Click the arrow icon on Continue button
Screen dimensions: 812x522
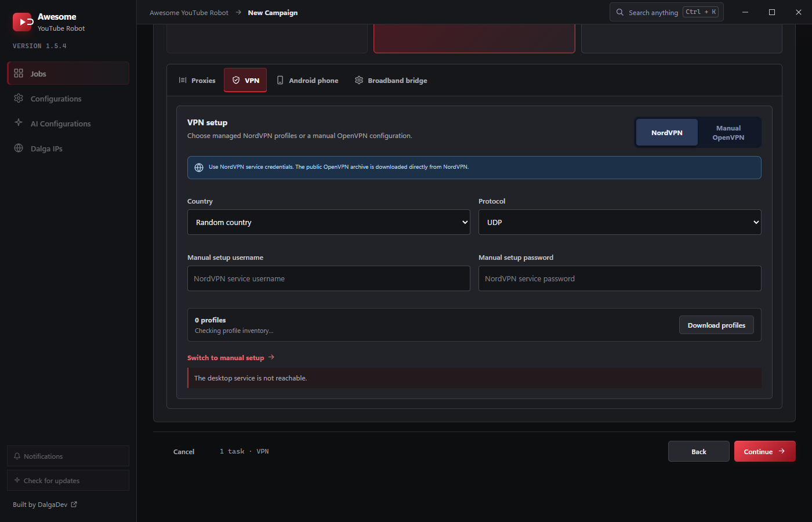[781, 451]
